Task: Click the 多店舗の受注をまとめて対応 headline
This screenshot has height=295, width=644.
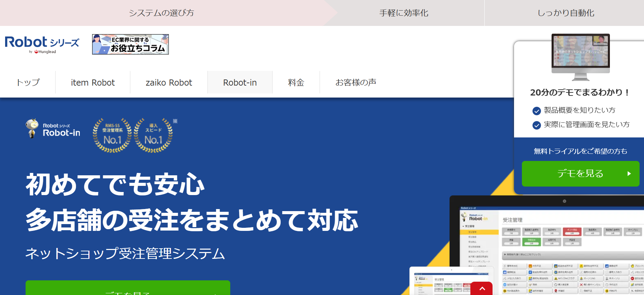Action: (x=192, y=220)
